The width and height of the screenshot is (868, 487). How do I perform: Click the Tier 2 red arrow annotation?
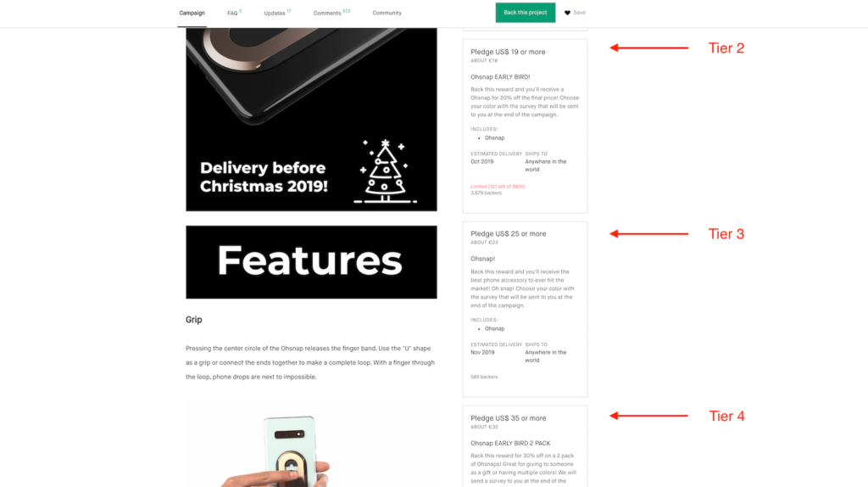648,48
